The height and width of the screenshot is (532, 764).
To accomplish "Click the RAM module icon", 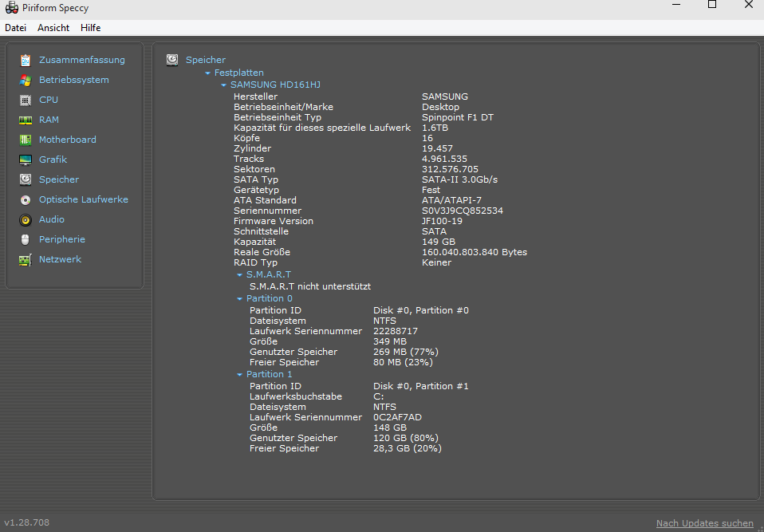I will (26, 120).
